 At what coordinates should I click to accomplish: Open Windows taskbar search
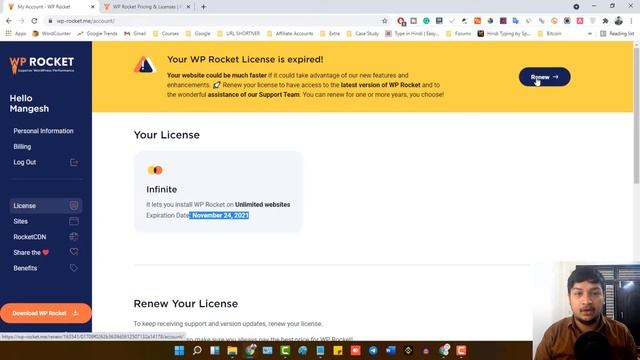(x=197, y=351)
